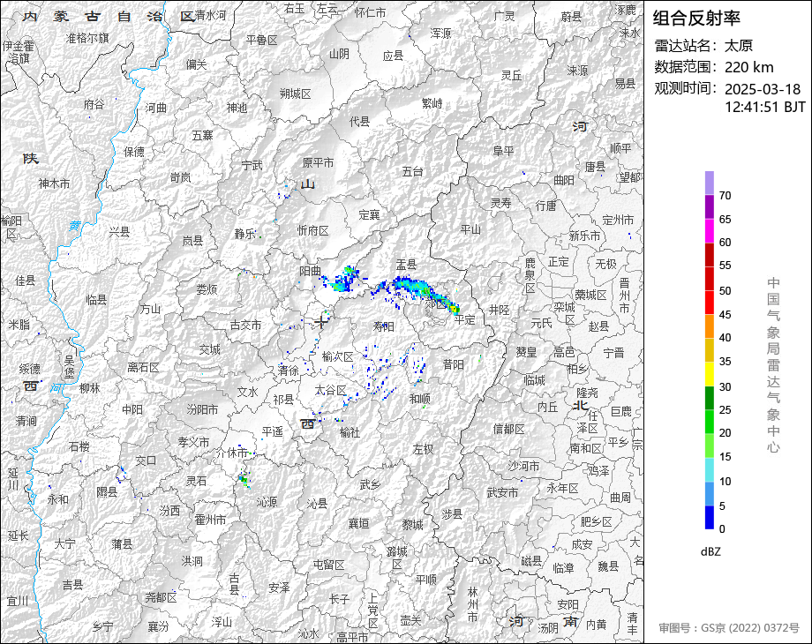Select the 五台 county label
Screen dimensions: 812x644
tap(412, 171)
